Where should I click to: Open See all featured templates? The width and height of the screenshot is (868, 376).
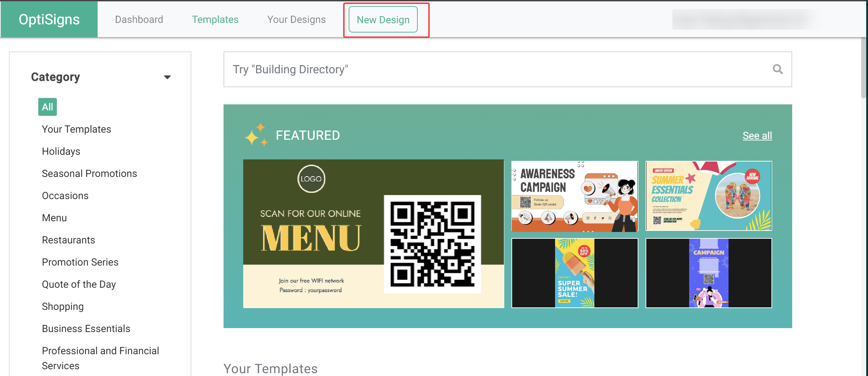[x=757, y=135]
